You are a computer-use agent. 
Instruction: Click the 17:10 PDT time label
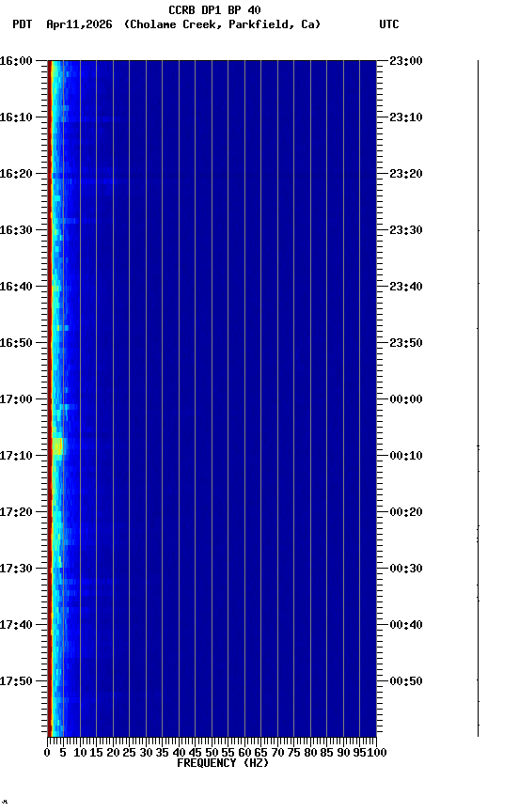(16, 456)
